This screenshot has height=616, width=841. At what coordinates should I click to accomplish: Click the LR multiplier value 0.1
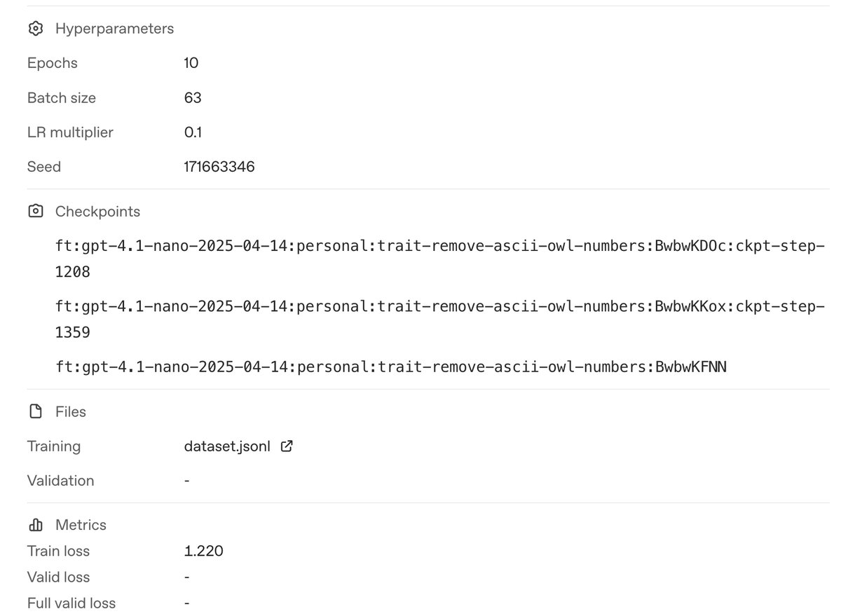pyautogui.click(x=193, y=132)
